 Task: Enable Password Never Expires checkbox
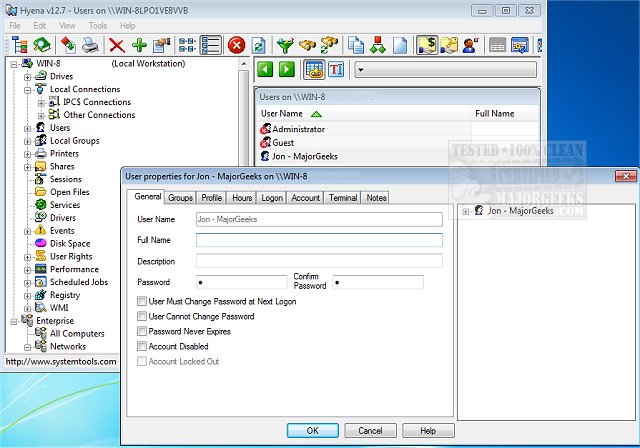142,331
